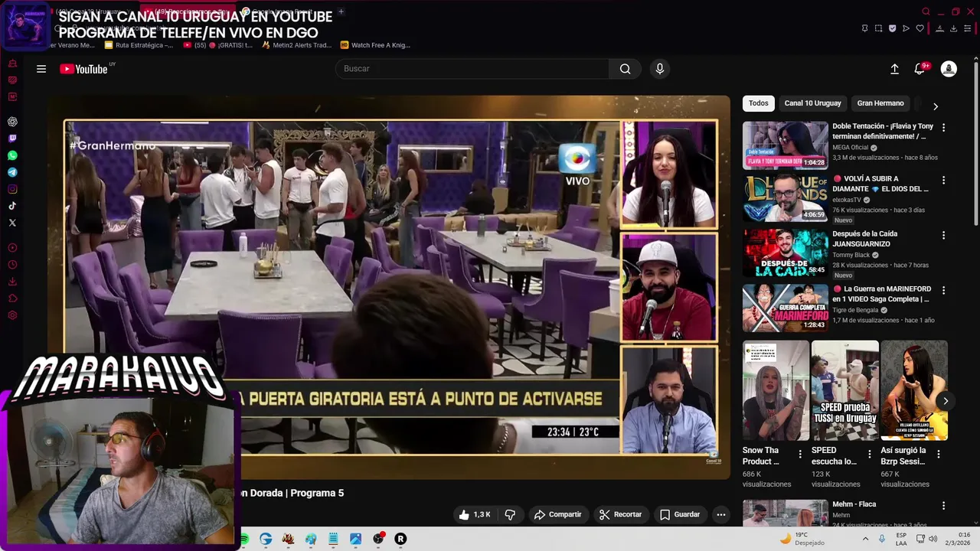Open the YouTube hamburger guide menu
This screenshot has width=980, height=551.
(41, 69)
